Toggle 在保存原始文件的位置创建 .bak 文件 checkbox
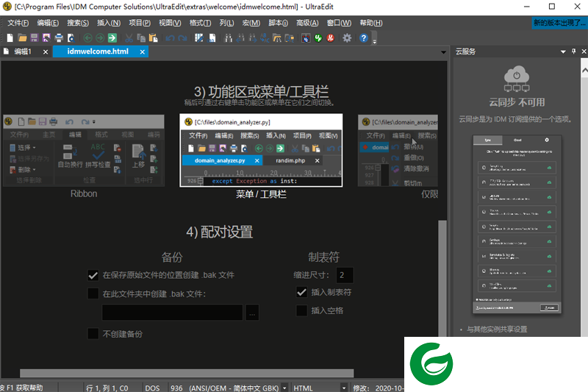This screenshot has width=588, height=392. (93, 275)
